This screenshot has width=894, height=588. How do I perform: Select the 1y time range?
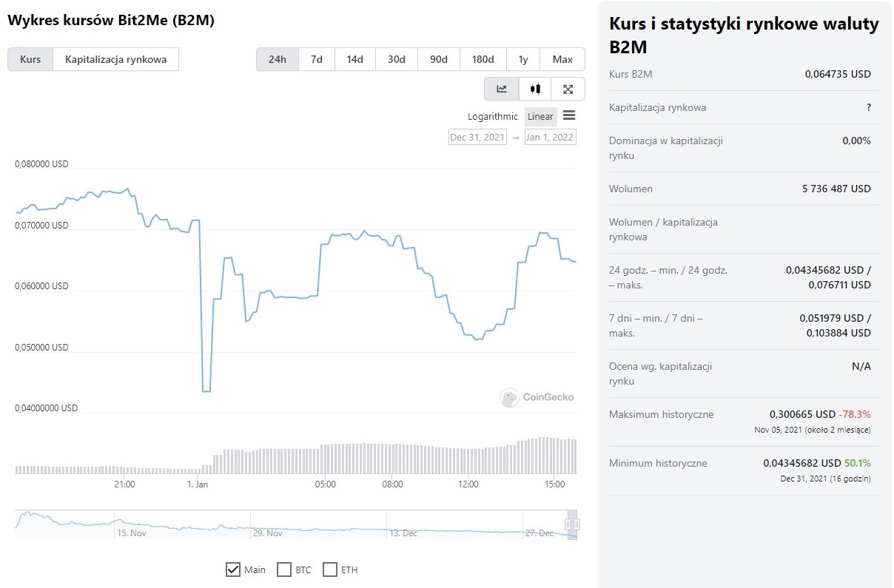(523, 59)
